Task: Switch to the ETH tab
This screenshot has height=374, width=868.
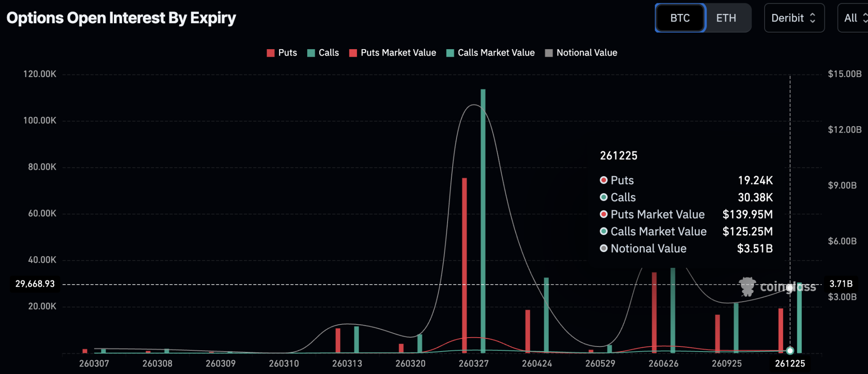Action: pyautogui.click(x=726, y=18)
